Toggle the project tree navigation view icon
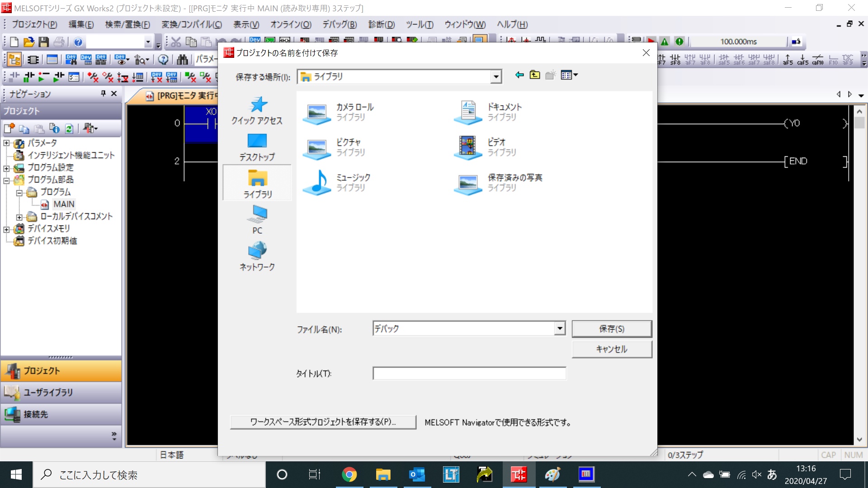Image resolution: width=868 pixels, height=488 pixels. pos(14,60)
